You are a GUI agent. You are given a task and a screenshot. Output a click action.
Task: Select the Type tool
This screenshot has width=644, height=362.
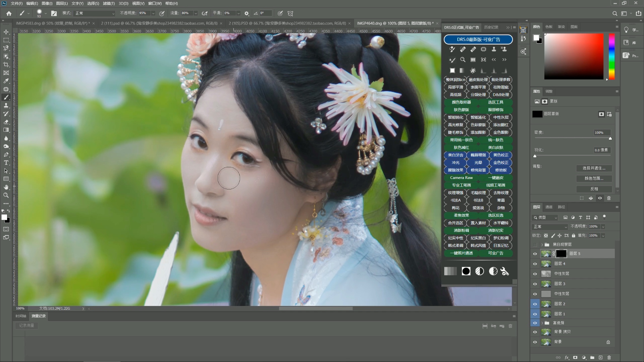pos(6,163)
